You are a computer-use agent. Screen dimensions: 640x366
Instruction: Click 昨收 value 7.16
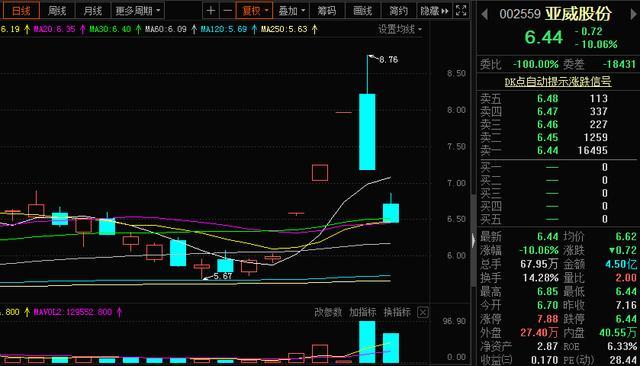[626, 305]
